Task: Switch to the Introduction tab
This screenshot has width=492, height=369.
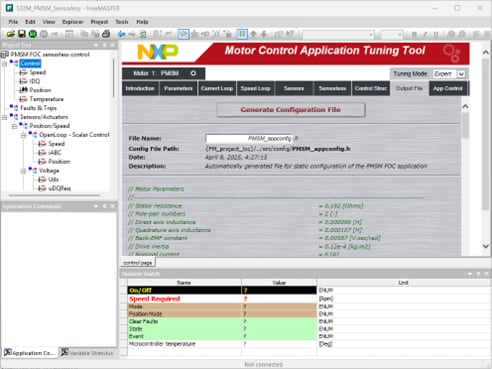Action: tap(140, 88)
